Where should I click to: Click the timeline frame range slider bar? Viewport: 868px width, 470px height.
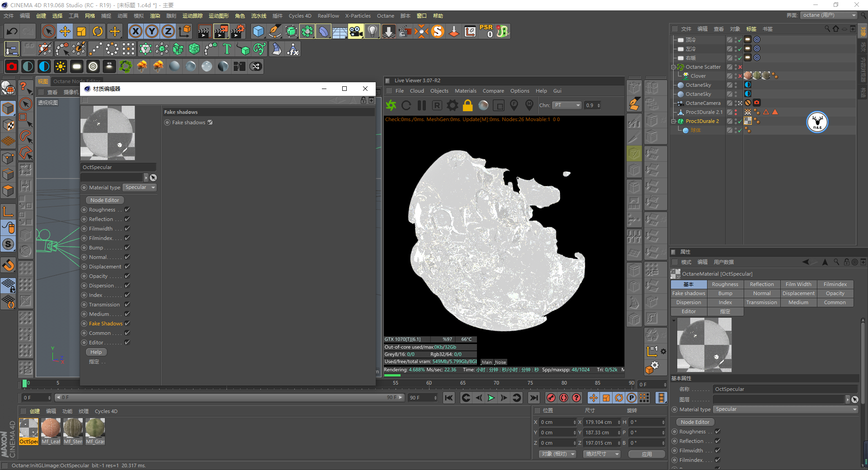229,397
